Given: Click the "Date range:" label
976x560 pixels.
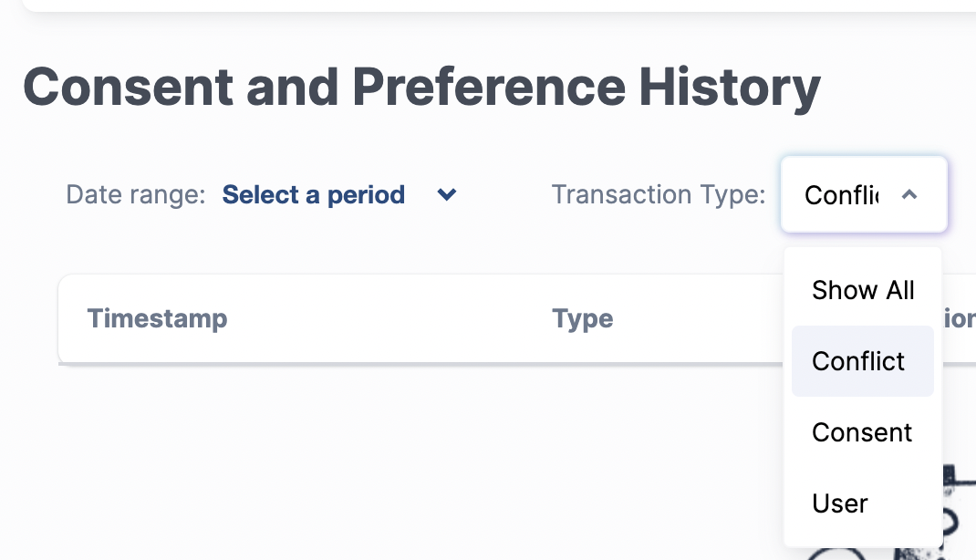Looking at the screenshot, I should point(136,194).
